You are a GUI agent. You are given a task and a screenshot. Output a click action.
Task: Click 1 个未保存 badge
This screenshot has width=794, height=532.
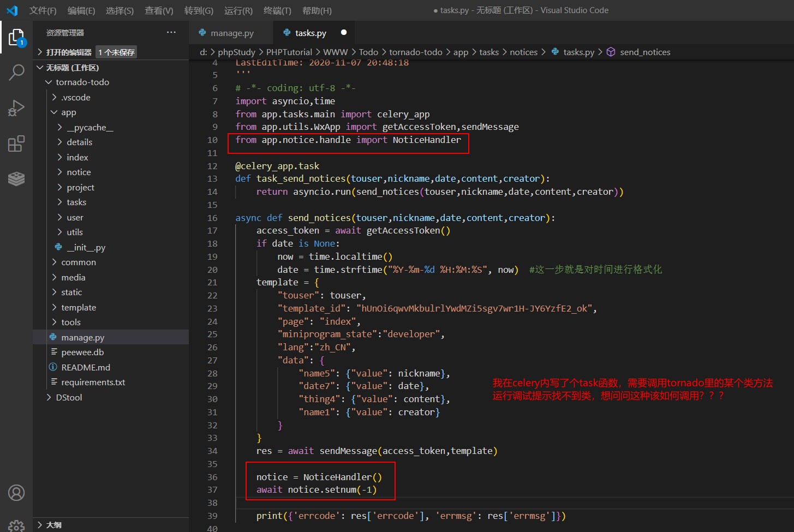point(116,52)
